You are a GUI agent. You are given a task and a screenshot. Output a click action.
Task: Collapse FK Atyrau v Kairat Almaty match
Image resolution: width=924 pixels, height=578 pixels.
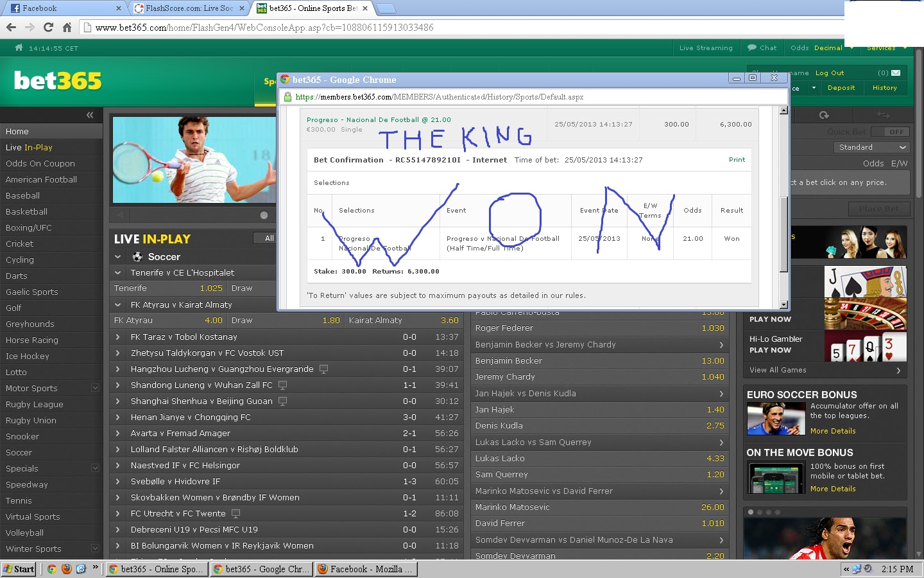click(117, 304)
